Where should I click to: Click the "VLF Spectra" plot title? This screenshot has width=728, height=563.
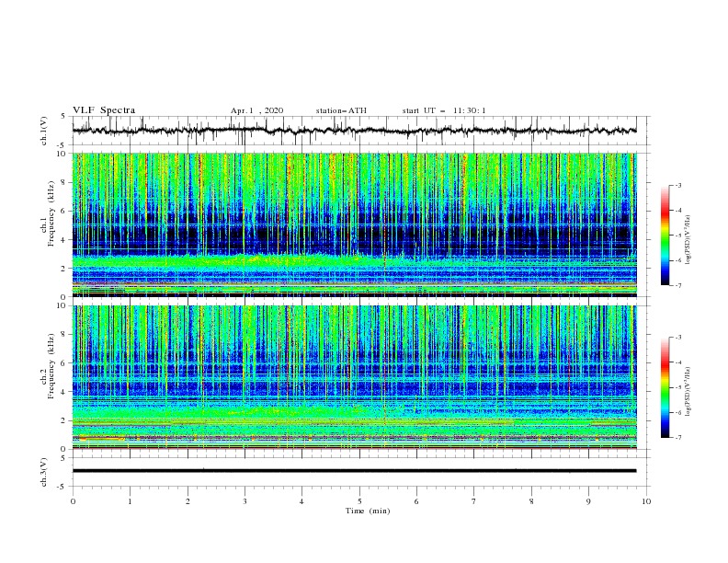[x=104, y=110]
